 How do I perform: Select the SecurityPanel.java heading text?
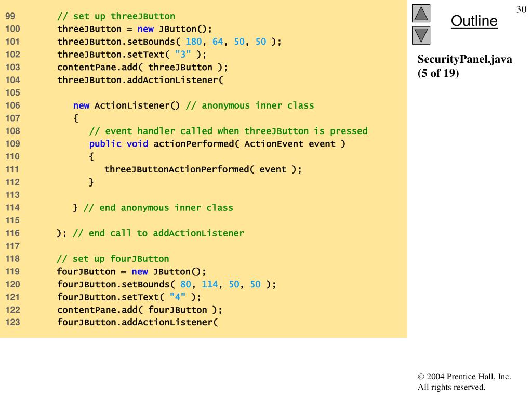(464, 59)
